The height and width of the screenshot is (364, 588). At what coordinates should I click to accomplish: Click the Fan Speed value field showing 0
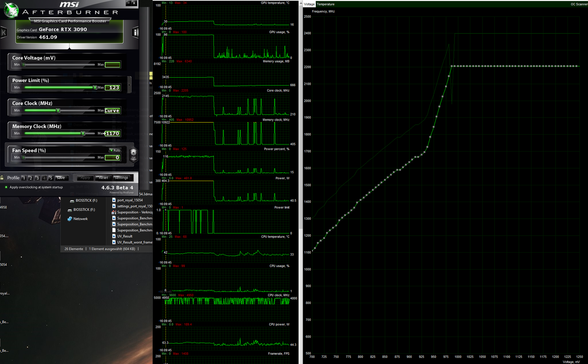coord(113,157)
